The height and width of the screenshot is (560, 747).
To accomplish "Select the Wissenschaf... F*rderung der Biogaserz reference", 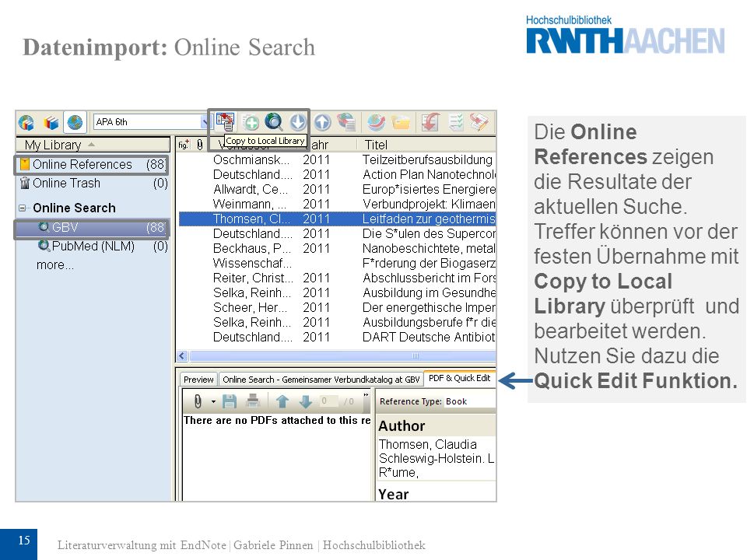I will (x=337, y=263).
